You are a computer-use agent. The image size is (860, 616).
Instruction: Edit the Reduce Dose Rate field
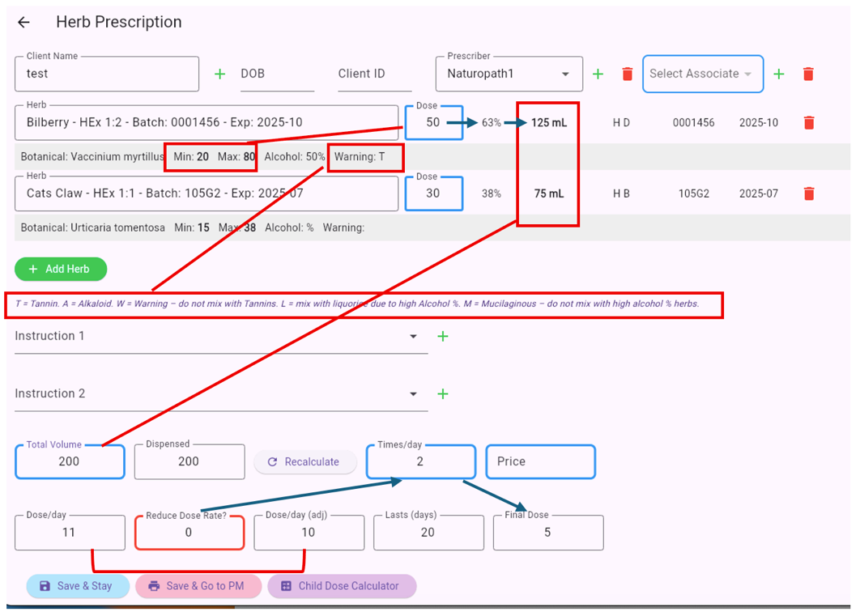coord(189,532)
